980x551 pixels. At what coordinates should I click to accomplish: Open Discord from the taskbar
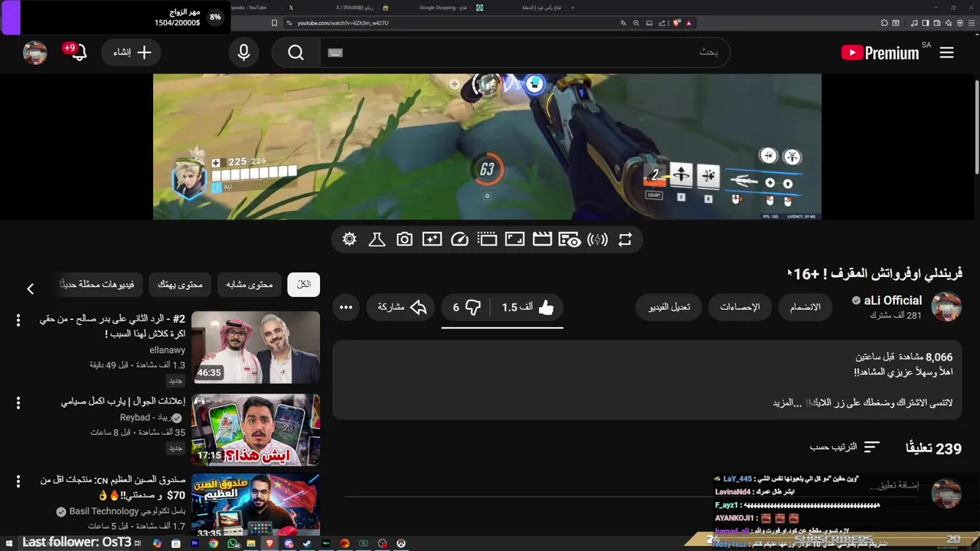click(289, 543)
